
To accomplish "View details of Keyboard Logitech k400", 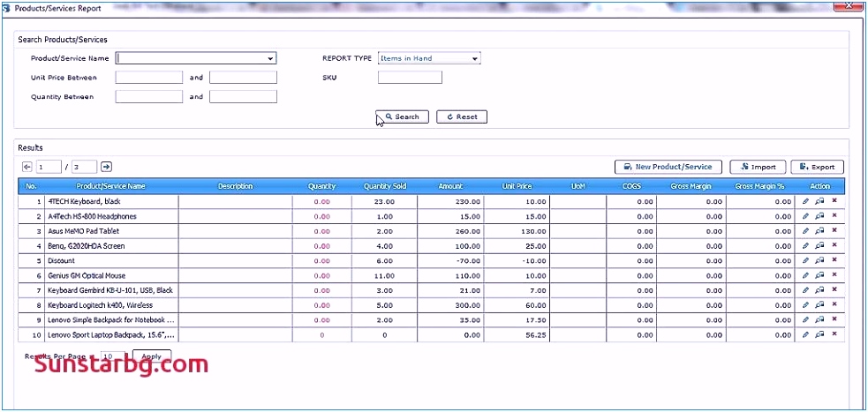I will (819, 305).
